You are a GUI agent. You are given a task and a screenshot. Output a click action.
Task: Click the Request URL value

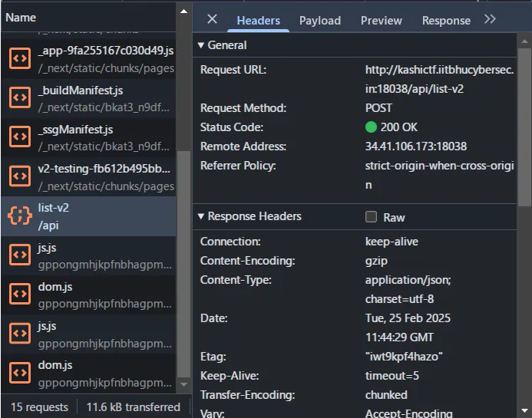[x=439, y=80]
